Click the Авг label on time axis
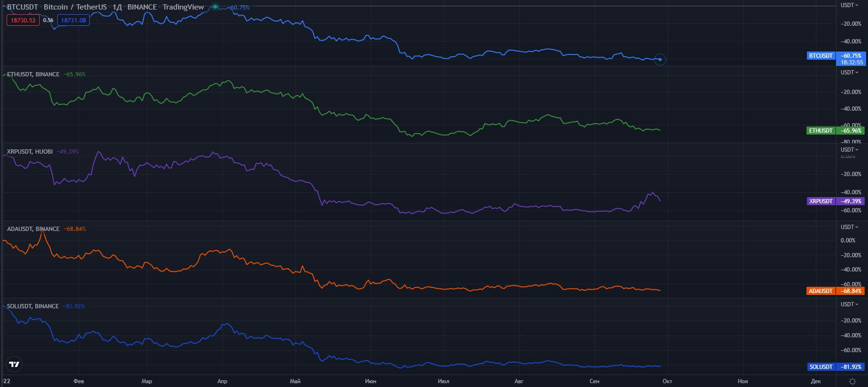Screen dimensions: 868x387 pyautogui.click(x=519, y=381)
